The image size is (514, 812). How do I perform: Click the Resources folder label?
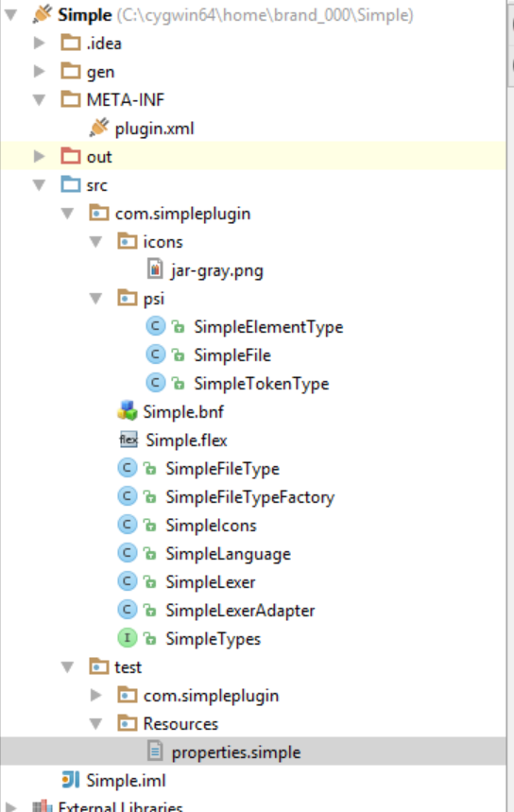[180, 723]
